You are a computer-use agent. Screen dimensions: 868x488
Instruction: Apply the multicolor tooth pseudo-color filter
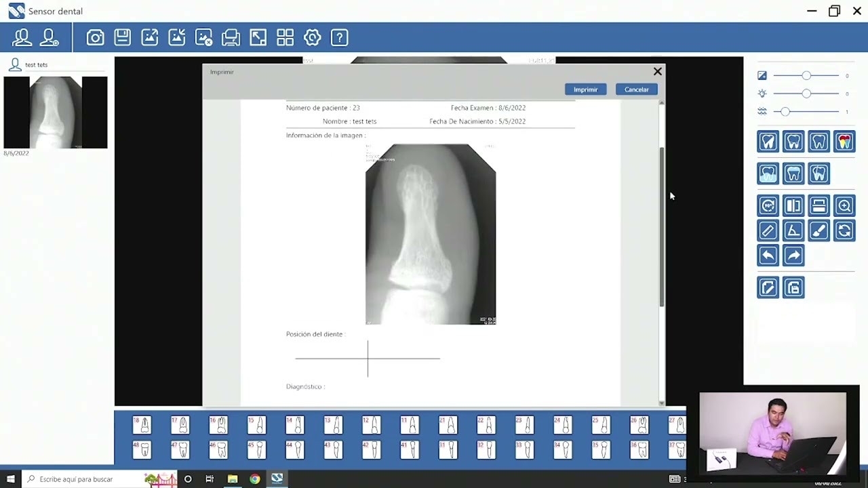[x=844, y=141]
